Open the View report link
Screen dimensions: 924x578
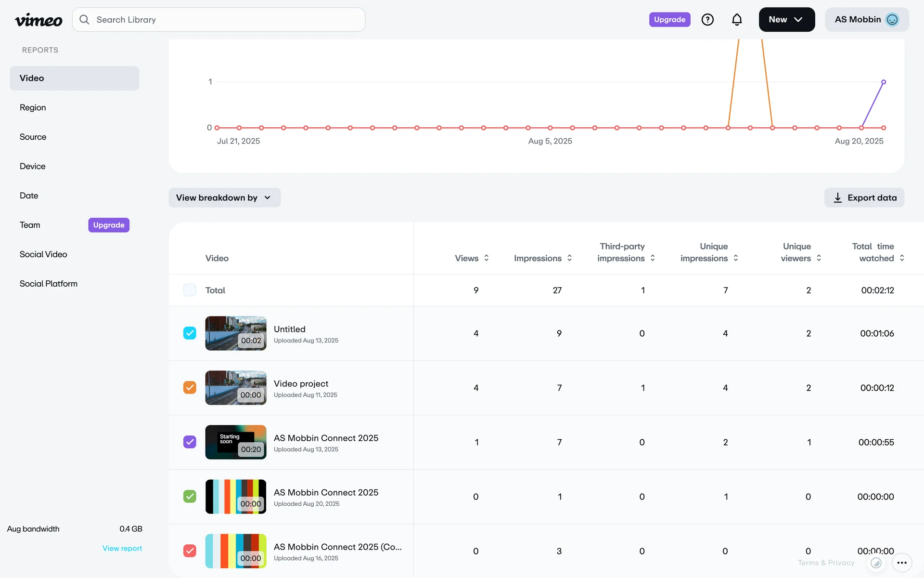(122, 548)
